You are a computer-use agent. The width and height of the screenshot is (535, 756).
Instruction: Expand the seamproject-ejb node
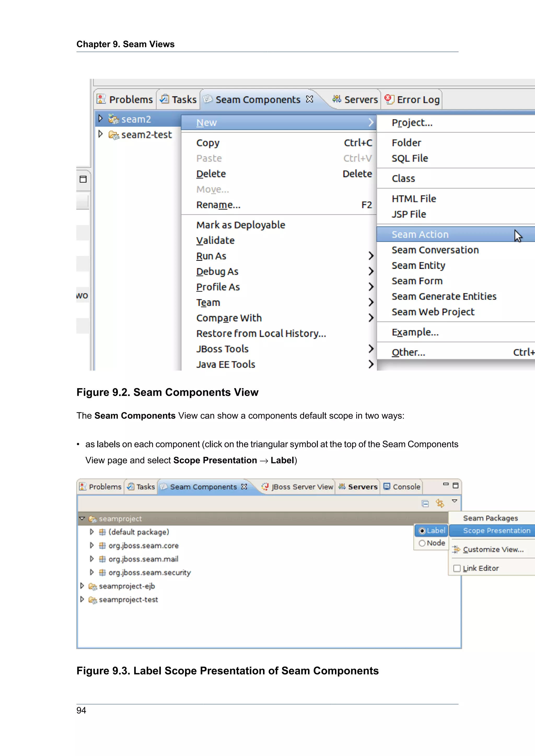82,586
